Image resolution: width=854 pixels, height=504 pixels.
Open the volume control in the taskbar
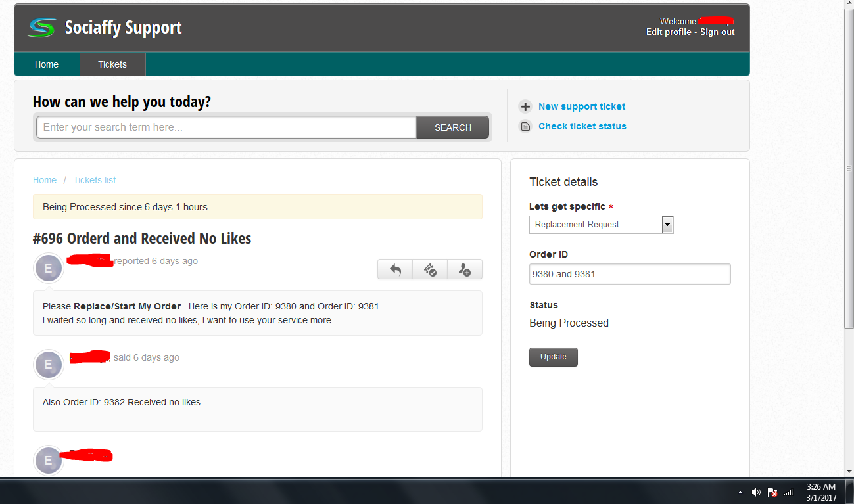756,492
